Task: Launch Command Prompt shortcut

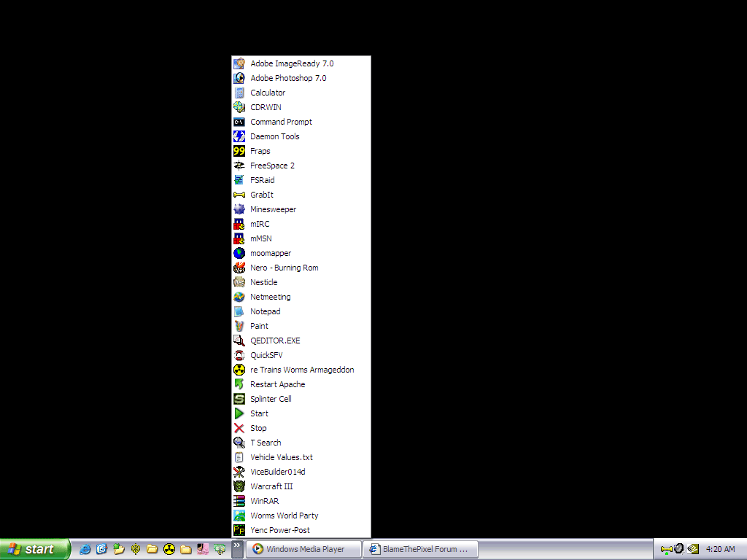Action: (301, 122)
